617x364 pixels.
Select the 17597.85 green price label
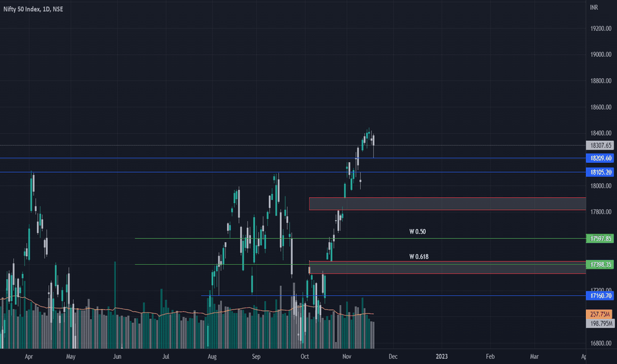tap(600, 238)
